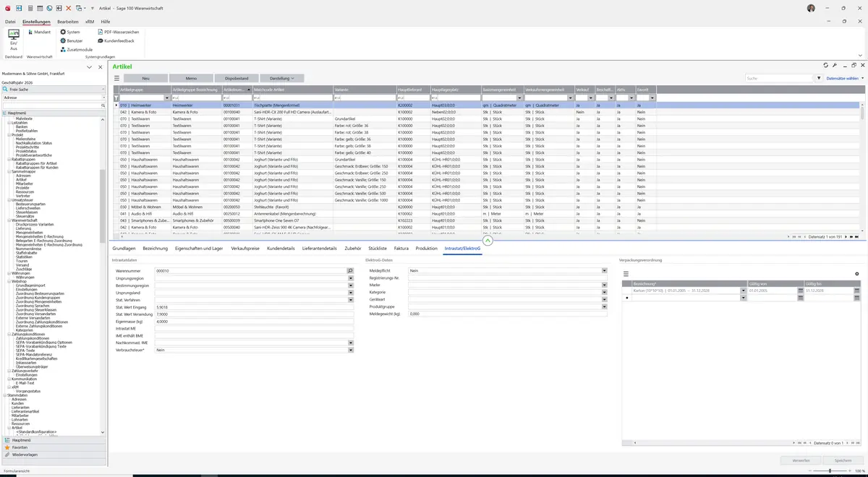The width and height of the screenshot is (868, 477).
Task: Switch to the Verkaufspreise tab
Action: pos(245,248)
